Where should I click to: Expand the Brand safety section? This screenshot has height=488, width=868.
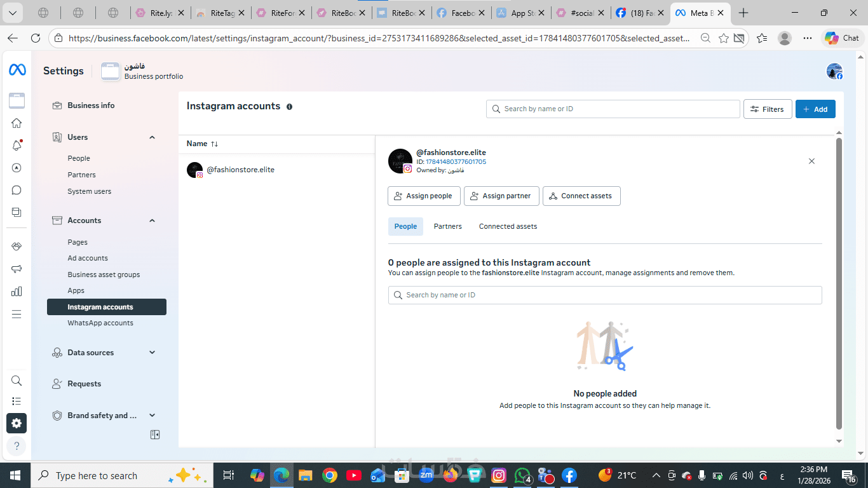coord(152,416)
